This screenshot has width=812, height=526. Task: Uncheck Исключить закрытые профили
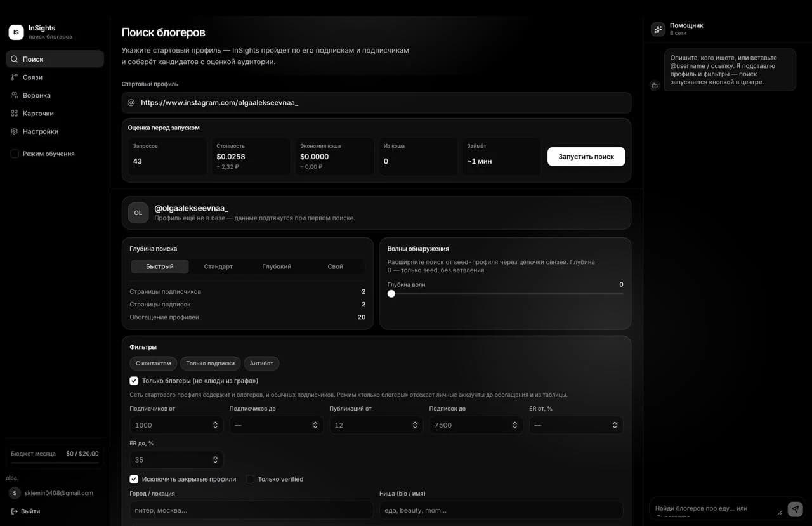coord(134,479)
